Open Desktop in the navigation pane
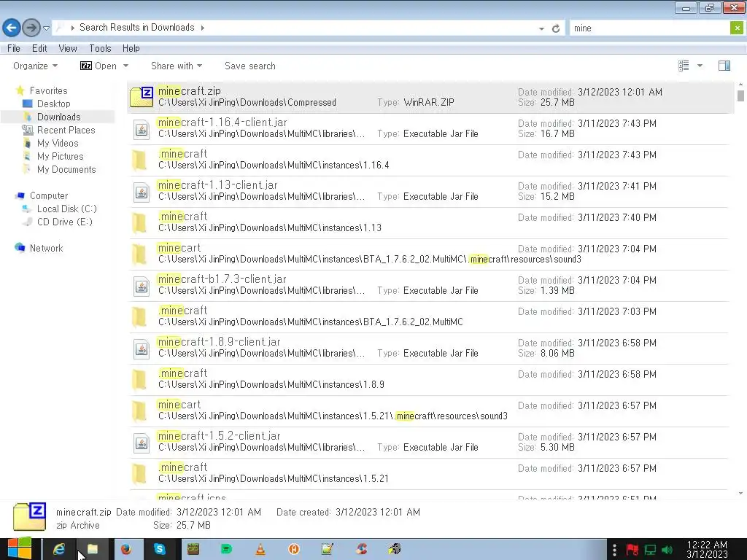The image size is (747, 560). pyautogui.click(x=53, y=104)
